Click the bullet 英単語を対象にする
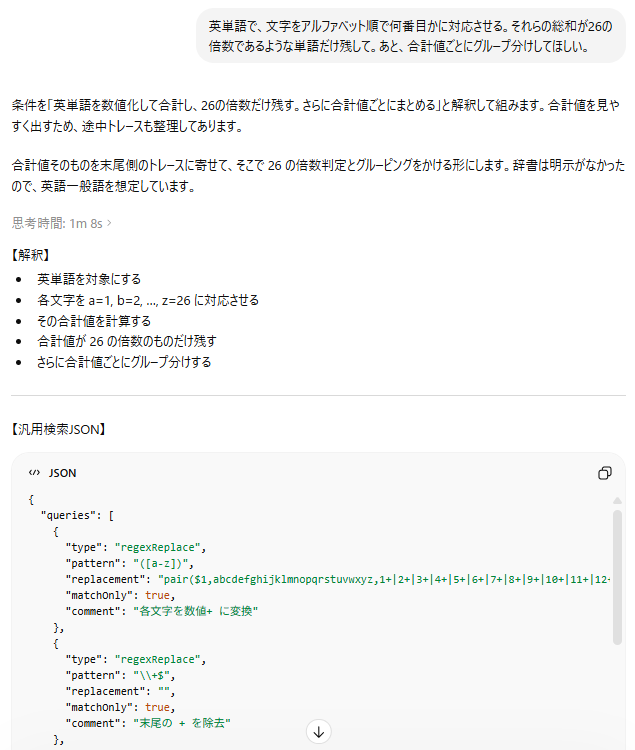 click(x=89, y=279)
